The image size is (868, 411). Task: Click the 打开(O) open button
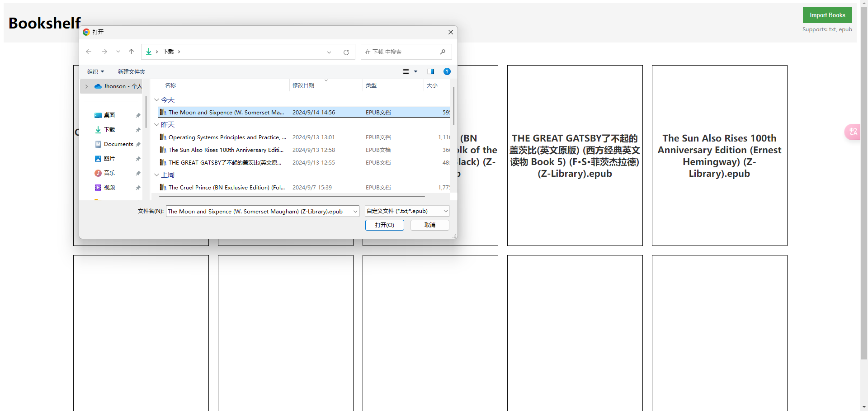384,225
